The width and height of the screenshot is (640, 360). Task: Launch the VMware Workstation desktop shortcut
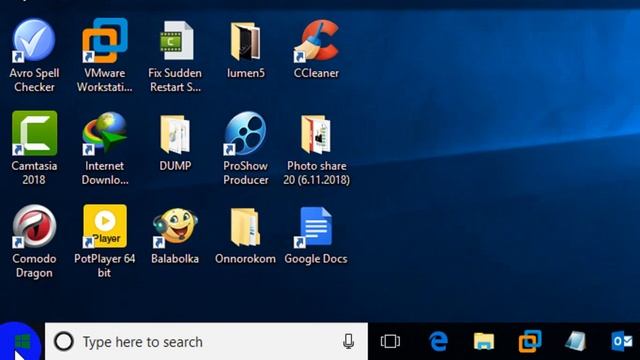pyautogui.click(x=105, y=40)
